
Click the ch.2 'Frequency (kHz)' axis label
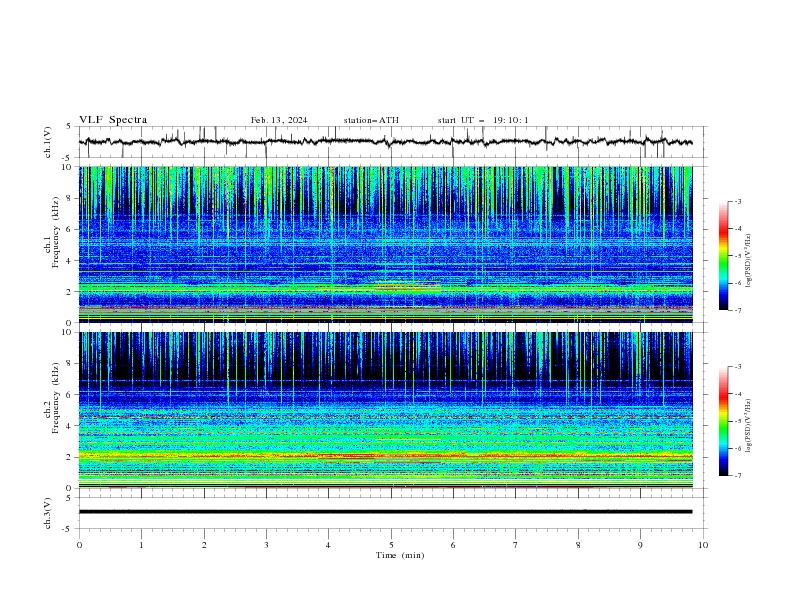point(56,398)
